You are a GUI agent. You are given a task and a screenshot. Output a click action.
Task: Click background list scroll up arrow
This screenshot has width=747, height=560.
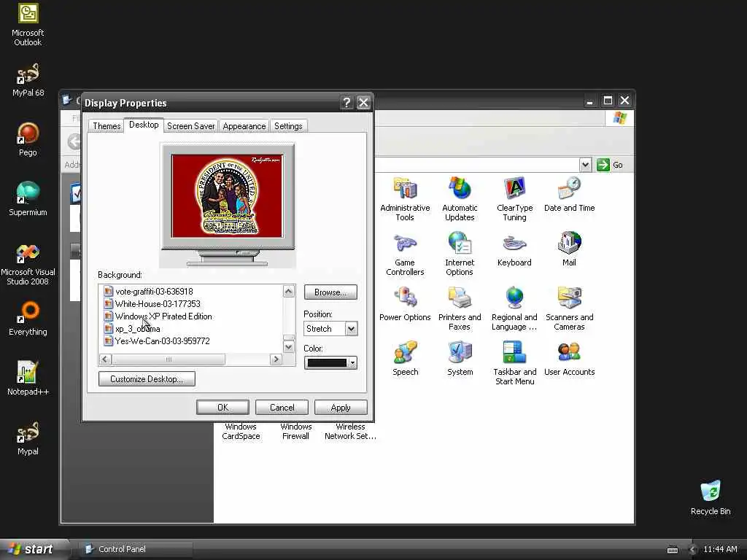click(x=289, y=291)
